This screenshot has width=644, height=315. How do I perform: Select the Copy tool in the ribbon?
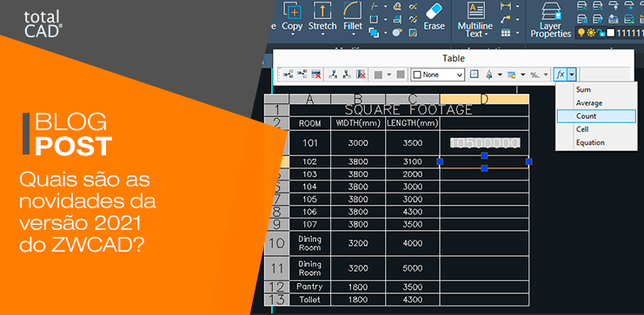pos(292,18)
